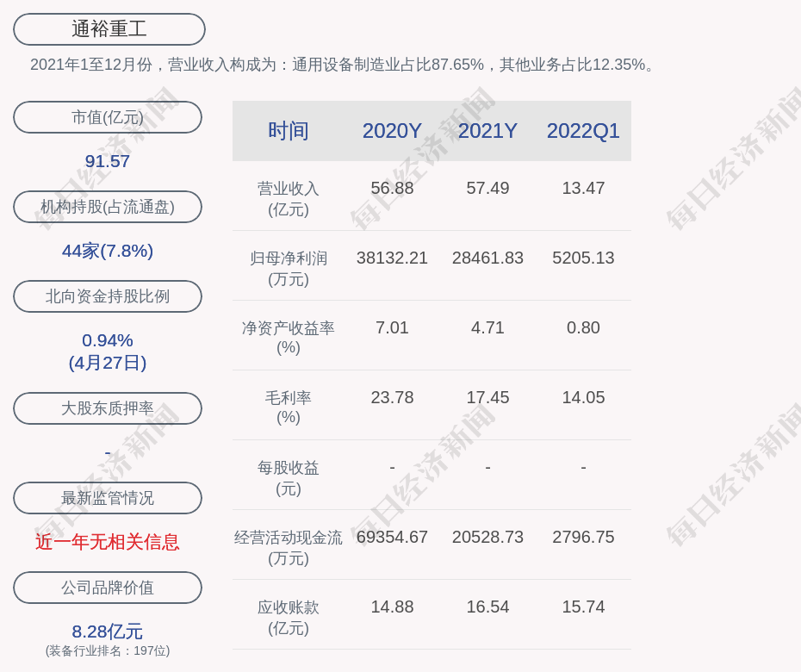801x672 pixels.
Task: Click the 公司品牌价值 label pill
Action: click(x=108, y=588)
